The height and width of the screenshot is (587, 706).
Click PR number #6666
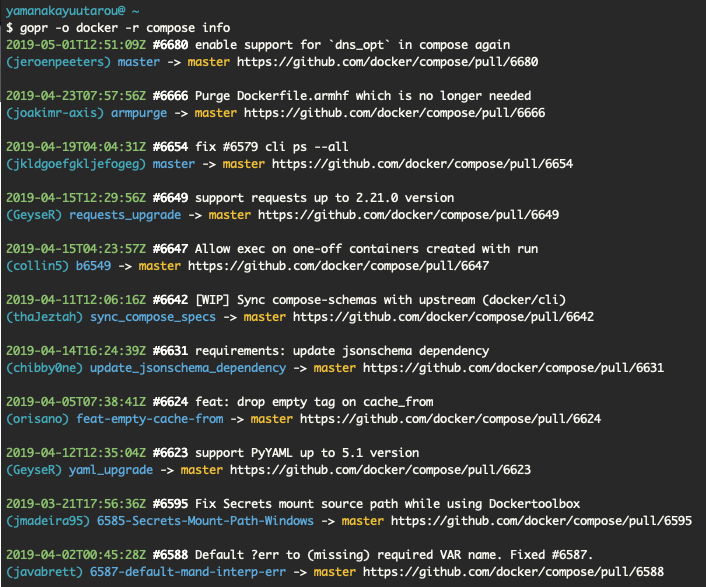click(170, 95)
